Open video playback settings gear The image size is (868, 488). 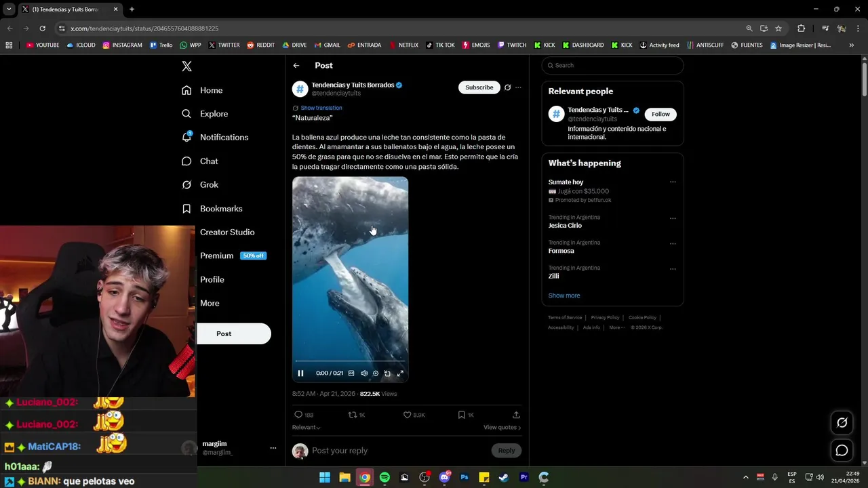tap(376, 373)
